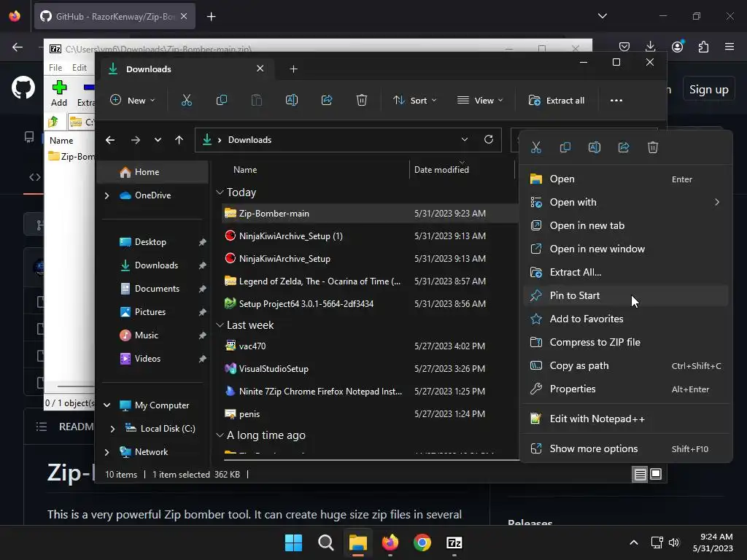The image size is (747, 560).
Task: Choose Edit with Notepad++
Action: click(x=625, y=419)
